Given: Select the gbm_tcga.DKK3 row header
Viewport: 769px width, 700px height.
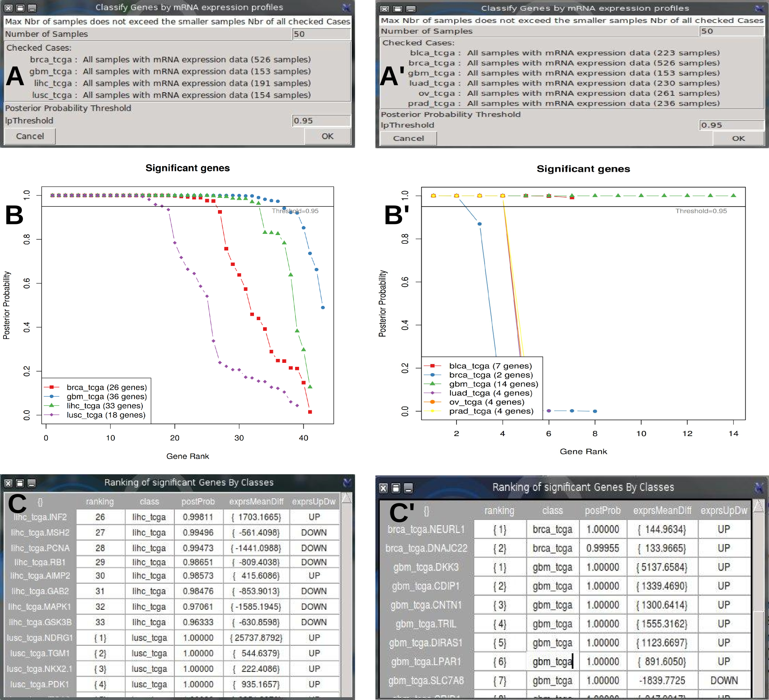Looking at the screenshot, I should (426, 567).
